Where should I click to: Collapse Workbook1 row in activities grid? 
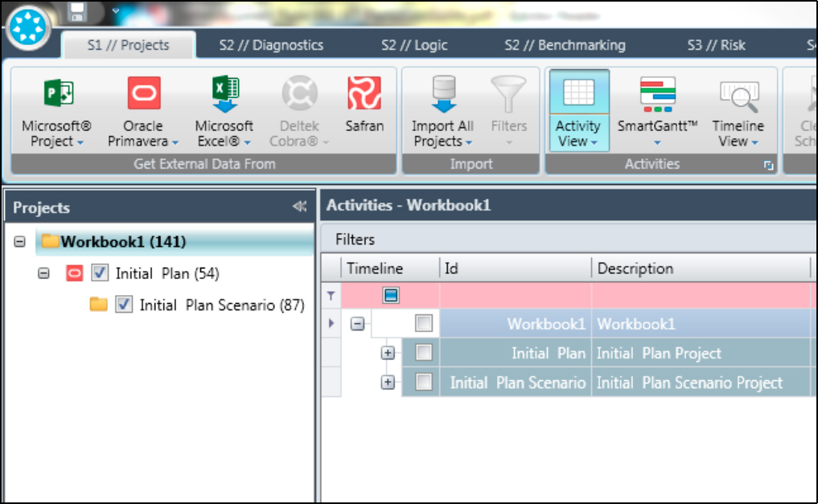tap(357, 324)
